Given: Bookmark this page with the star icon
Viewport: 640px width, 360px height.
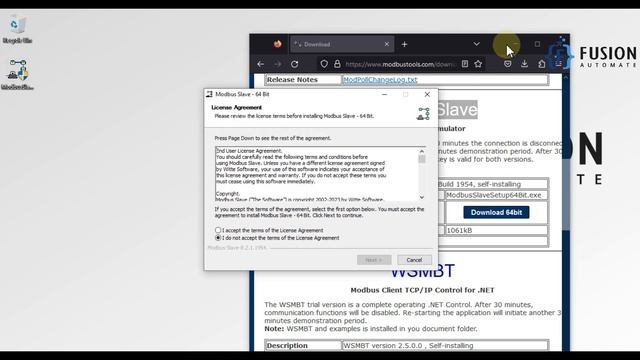Looking at the screenshot, I should pyautogui.click(x=478, y=64).
